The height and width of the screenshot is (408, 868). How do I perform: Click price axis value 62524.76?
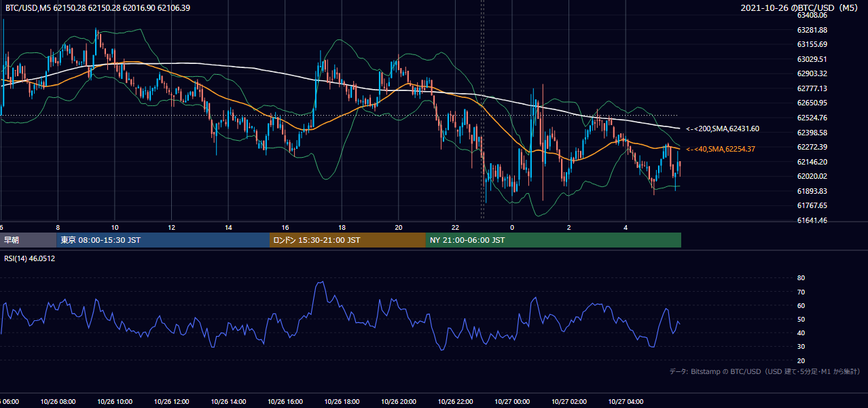point(812,118)
